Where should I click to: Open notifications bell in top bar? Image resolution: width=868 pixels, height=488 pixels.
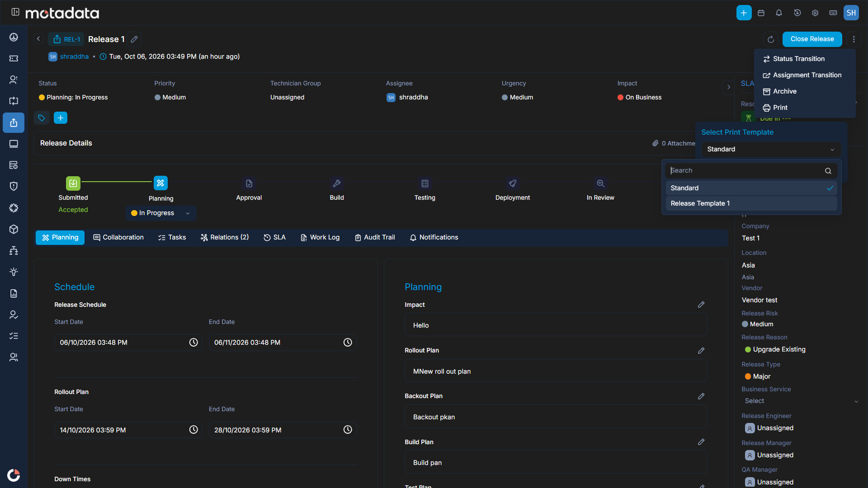click(x=779, y=13)
